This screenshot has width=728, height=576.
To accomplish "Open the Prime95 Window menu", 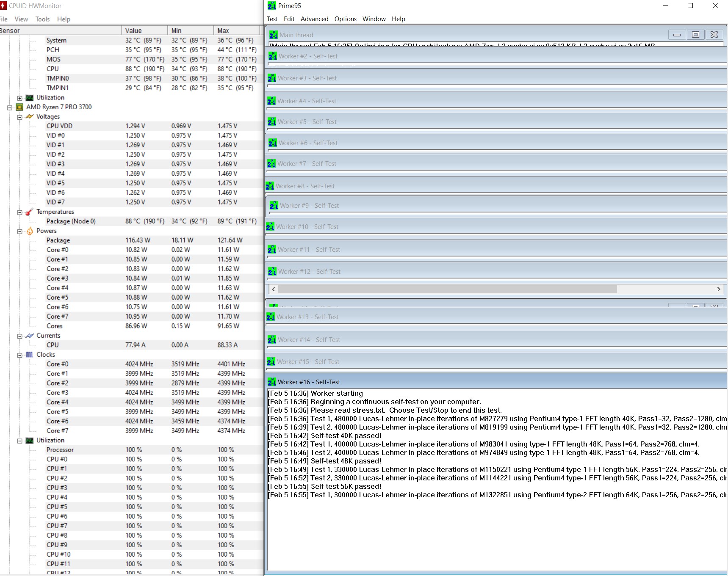I will [374, 19].
